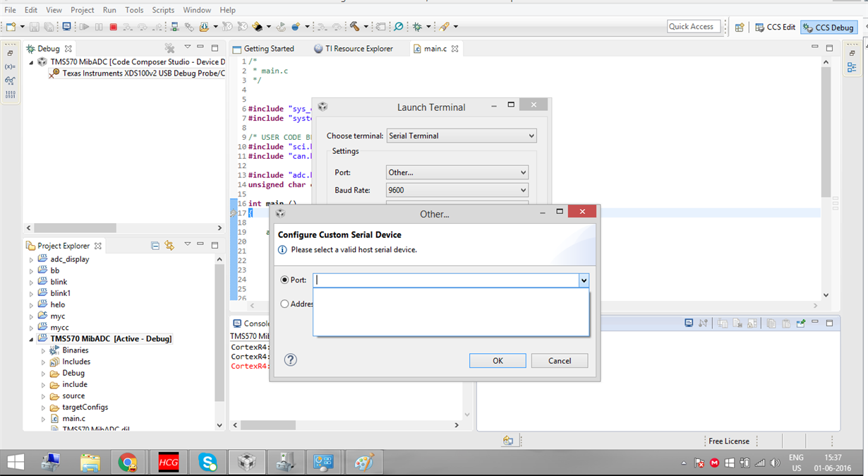The height and width of the screenshot is (476, 868).
Task: Toggle Link with Editor in Project Explorer
Action: tap(169, 245)
